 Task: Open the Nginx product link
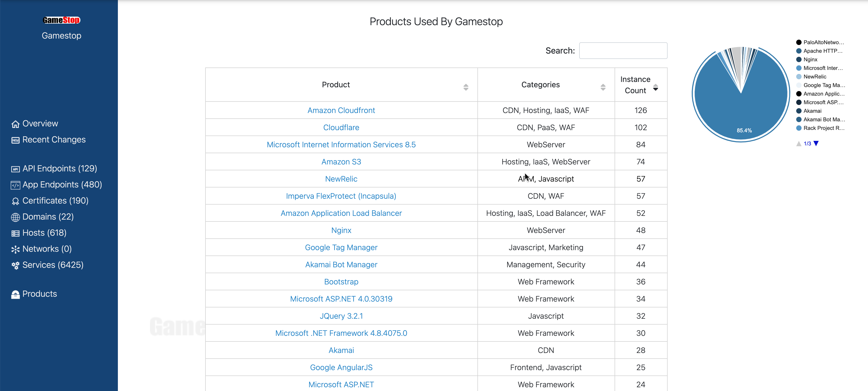pos(341,230)
